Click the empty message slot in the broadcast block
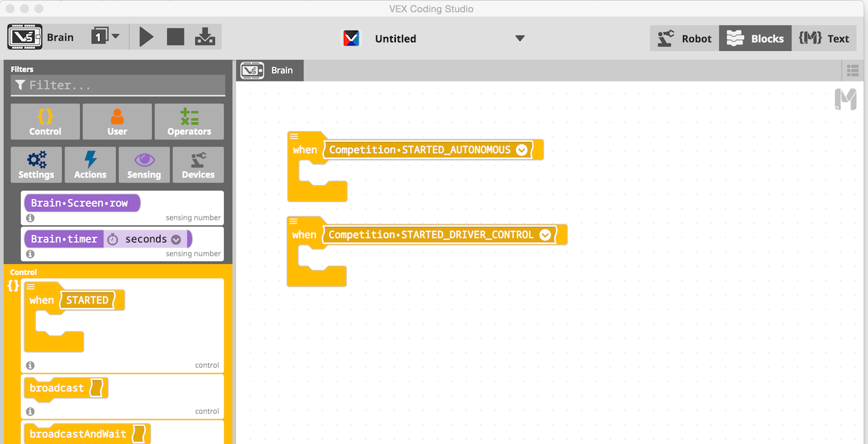868x444 pixels. click(97, 389)
